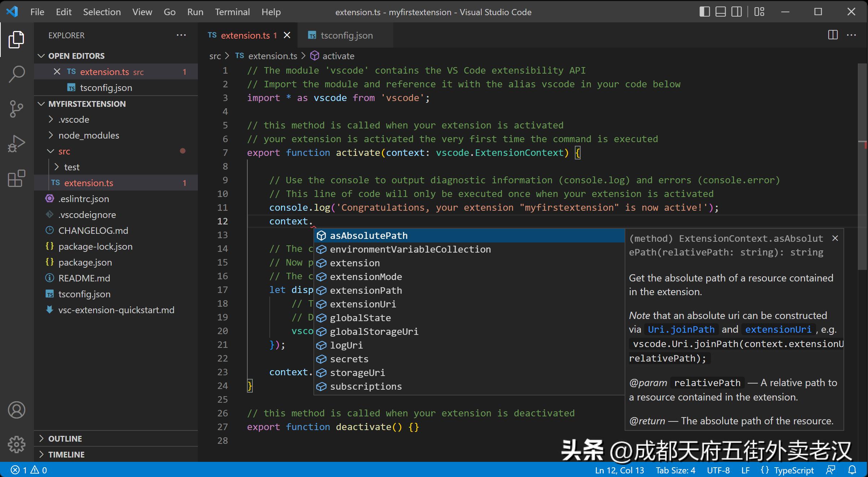Viewport: 868px width, 477px height.
Task: Click the Uri.joinPath link in documentation
Action: [681, 329]
